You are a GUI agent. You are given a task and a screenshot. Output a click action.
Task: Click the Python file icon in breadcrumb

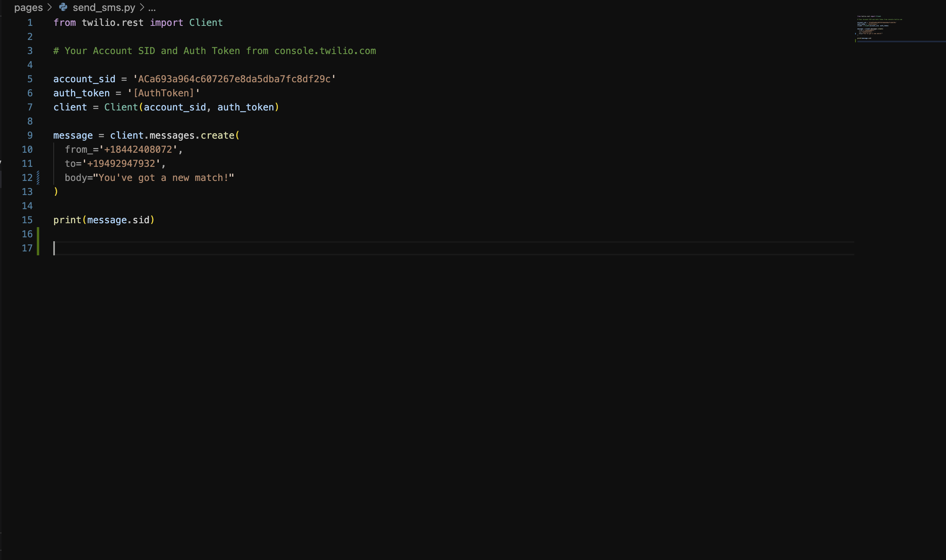coord(63,7)
